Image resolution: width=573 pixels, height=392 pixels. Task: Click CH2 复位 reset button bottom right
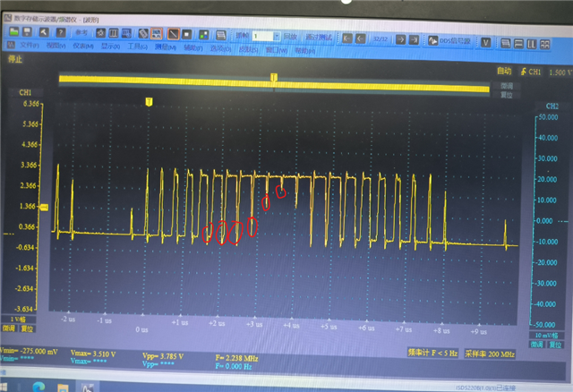[555, 345]
